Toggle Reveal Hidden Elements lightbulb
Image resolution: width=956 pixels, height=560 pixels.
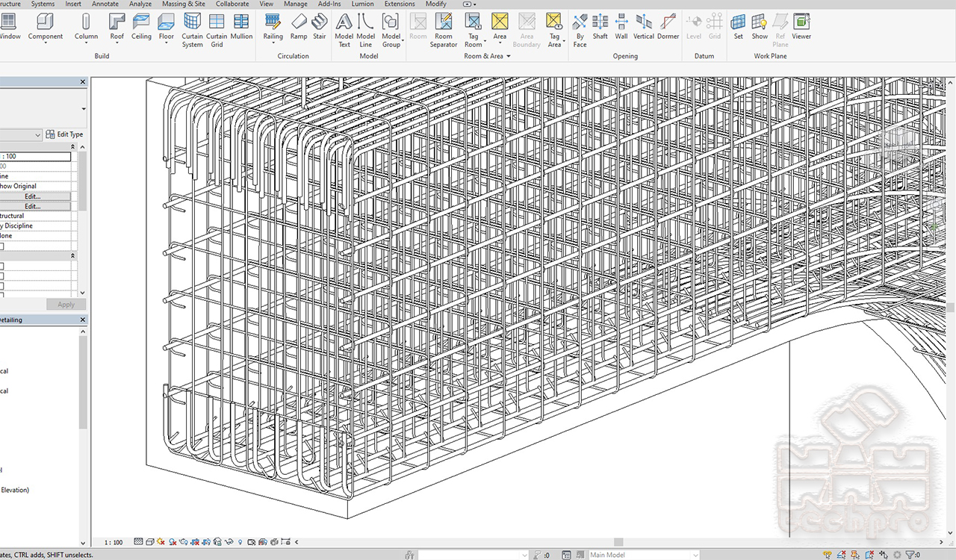(240, 541)
